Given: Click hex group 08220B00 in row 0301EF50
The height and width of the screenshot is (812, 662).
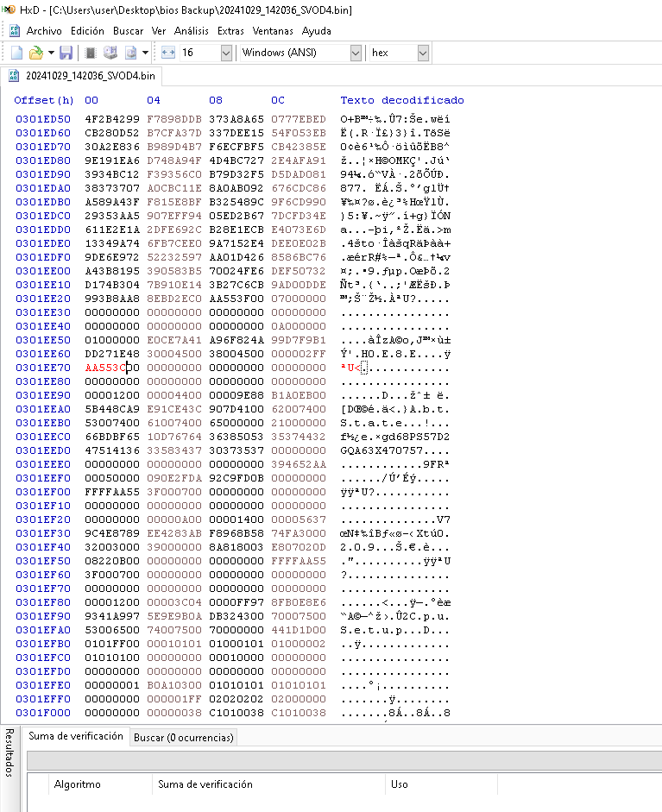Looking at the screenshot, I should pyautogui.click(x=112, y=561).
